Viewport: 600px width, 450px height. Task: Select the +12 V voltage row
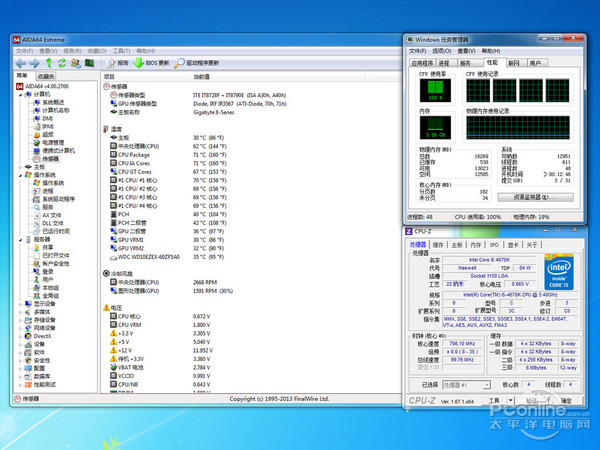coord(161,351)
